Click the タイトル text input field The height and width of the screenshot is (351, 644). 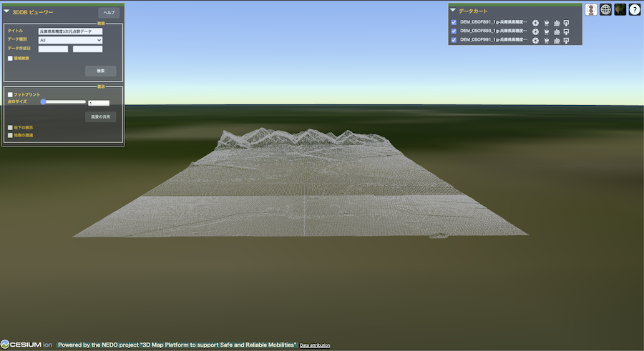point(70,31)
